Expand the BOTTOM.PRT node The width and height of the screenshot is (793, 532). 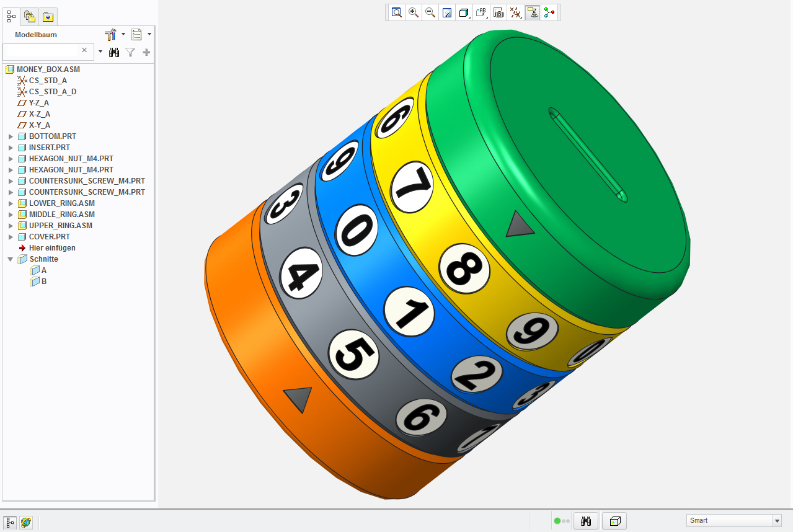click(x=11, y=136)
